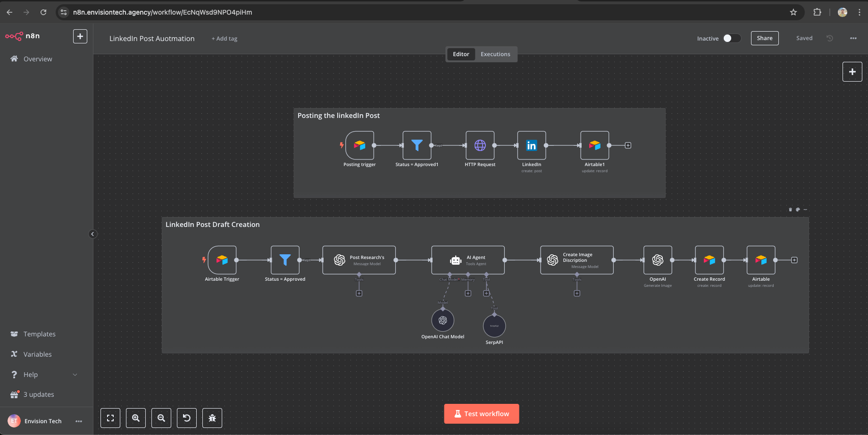Click the zoom in magnifier icon

point(136,418)
